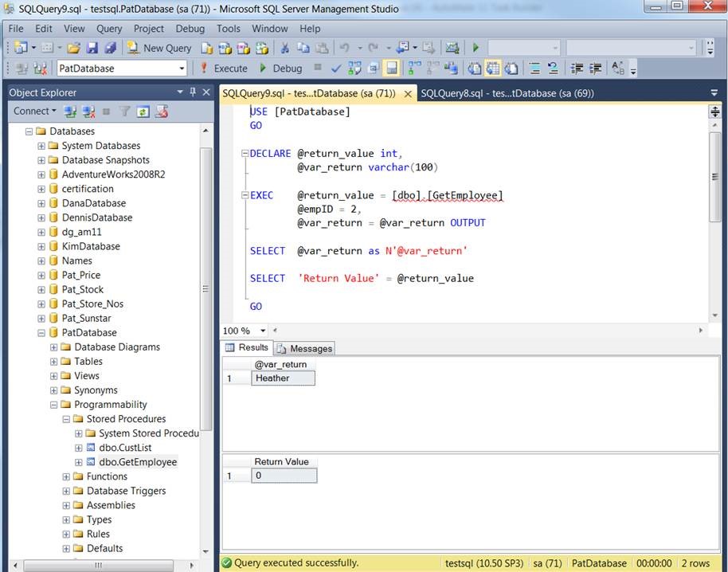
Task: Click the Display Estimated Execution Plan icon
Action: pos(354,69)
